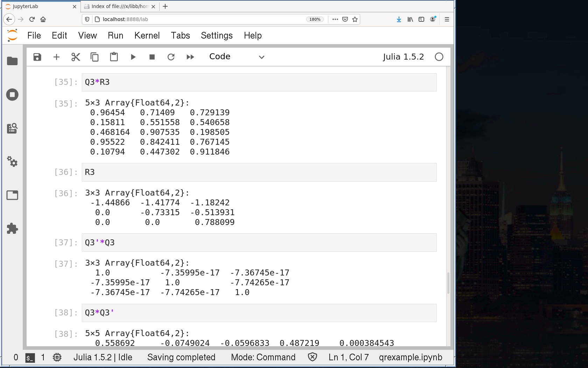Interrupt the kernel with the stop icon
This screenshot has width=588, height=368.
pos(152,57)
